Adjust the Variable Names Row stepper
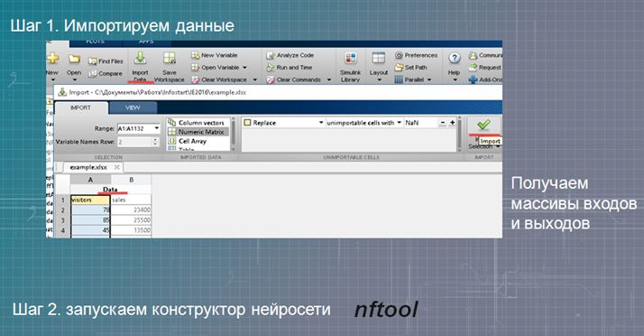Screen dimensions: 644x336 pyautogui.click(x=155, y=142)
